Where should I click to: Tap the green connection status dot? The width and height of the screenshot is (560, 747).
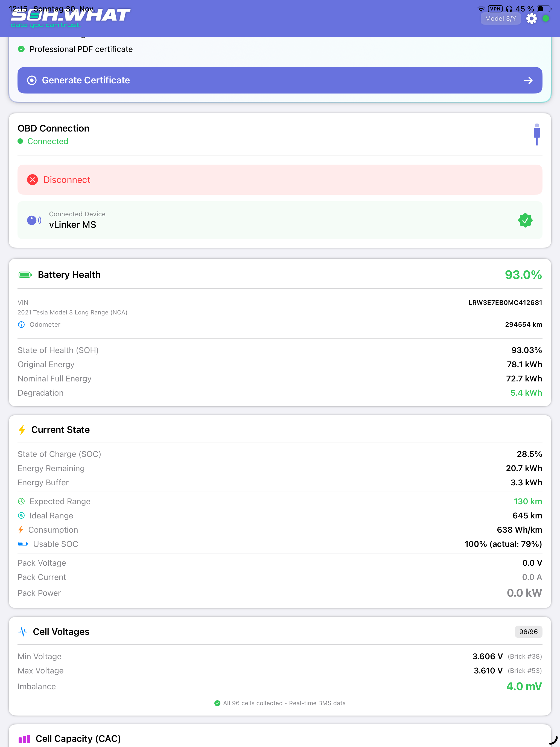(546, 19)
